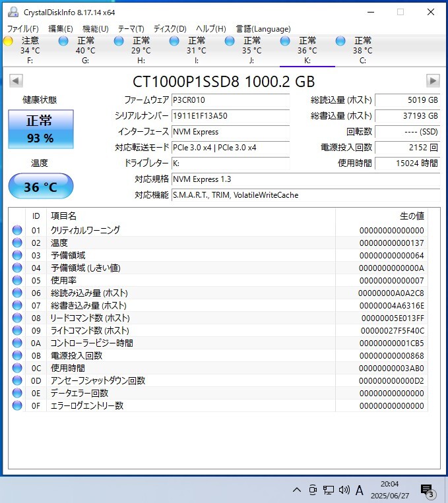Viewport: 448px width, 503px height.
Task: Select the 予備領域 (しきい値) row
Action: 218,268
